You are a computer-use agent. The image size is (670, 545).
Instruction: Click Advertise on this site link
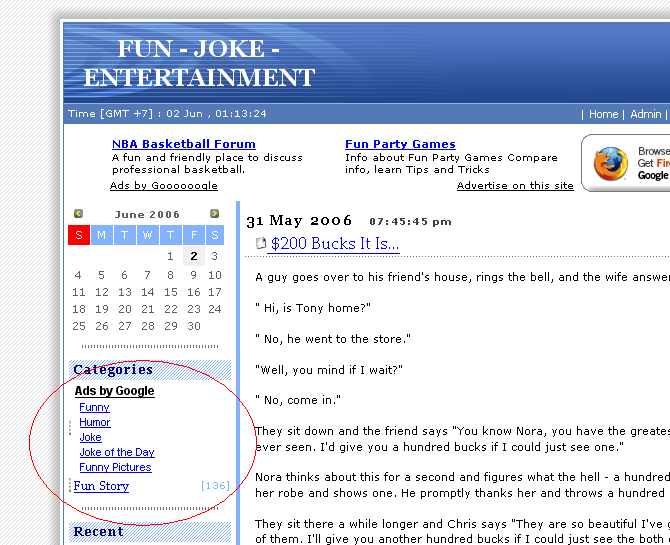coord(515,186)
